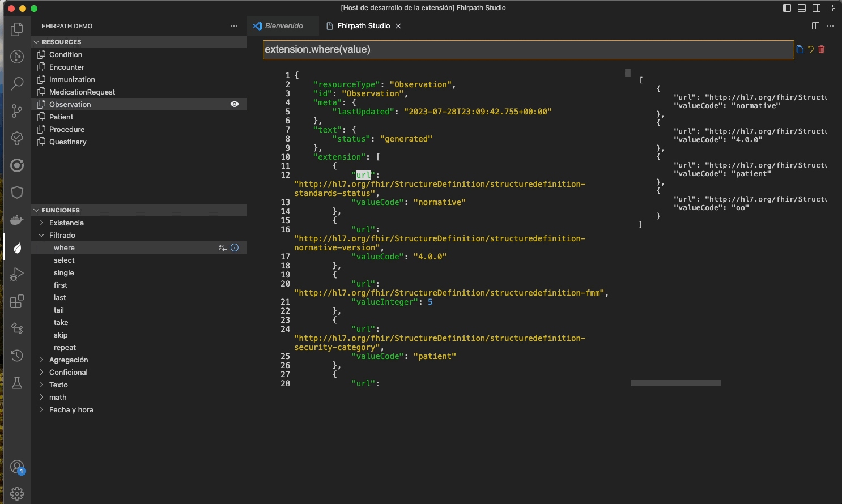Select the Immunization resource
Viewport: 842px width, 504px height.
coord(139,79)
